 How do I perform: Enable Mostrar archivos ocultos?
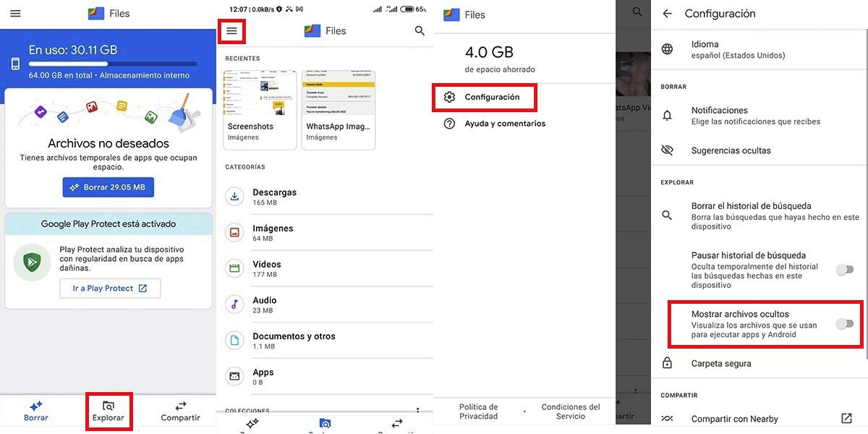click(x=845, y=323)
